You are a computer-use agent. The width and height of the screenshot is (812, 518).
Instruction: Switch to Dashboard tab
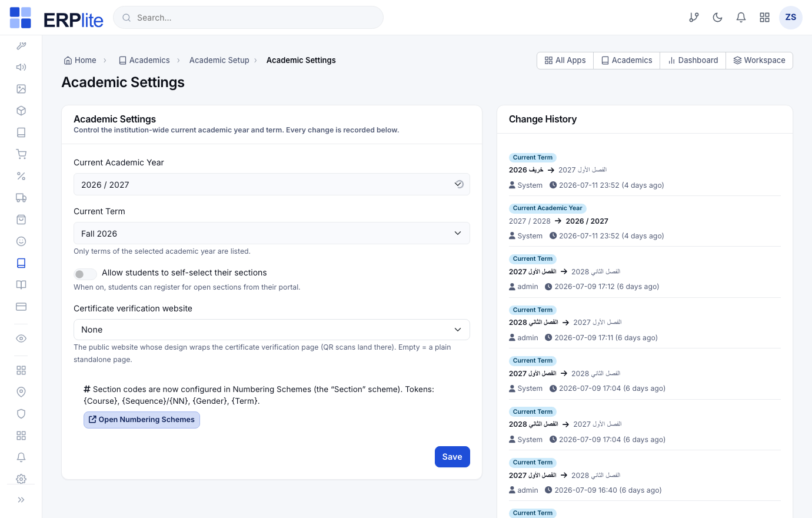click(x=693, y=61)
